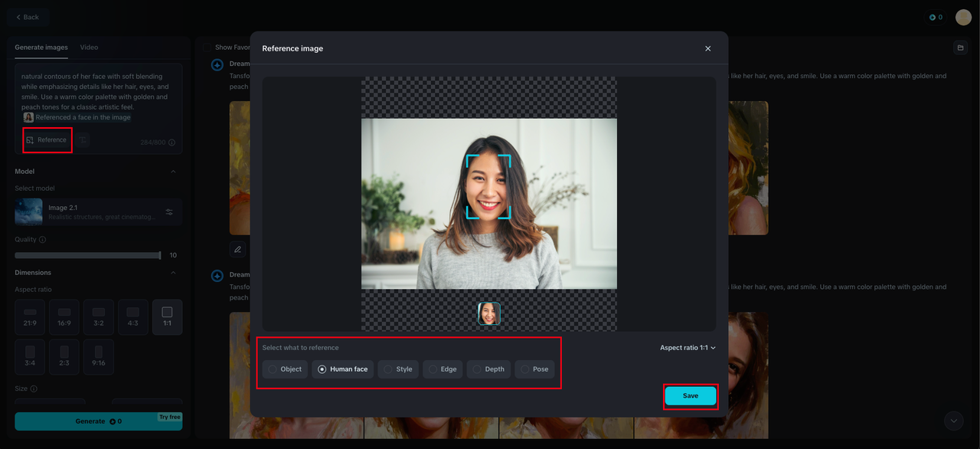Select the 3:4 aspect ratio

pyautogui.click(x=30, y=357)
